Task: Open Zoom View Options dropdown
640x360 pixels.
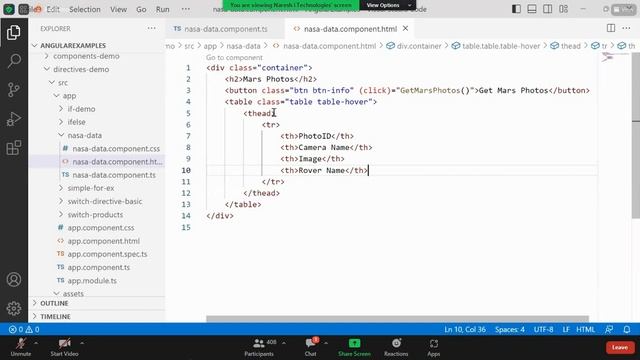Action: pos(388,5)
